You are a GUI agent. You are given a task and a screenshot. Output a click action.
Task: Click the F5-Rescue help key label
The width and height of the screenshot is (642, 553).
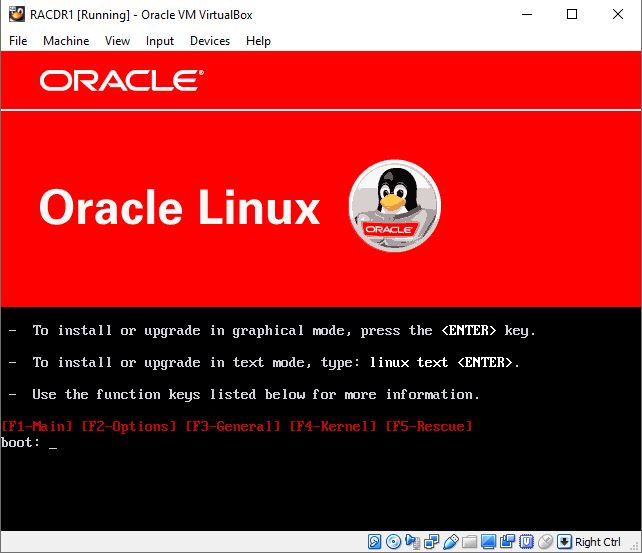point(429,427)
